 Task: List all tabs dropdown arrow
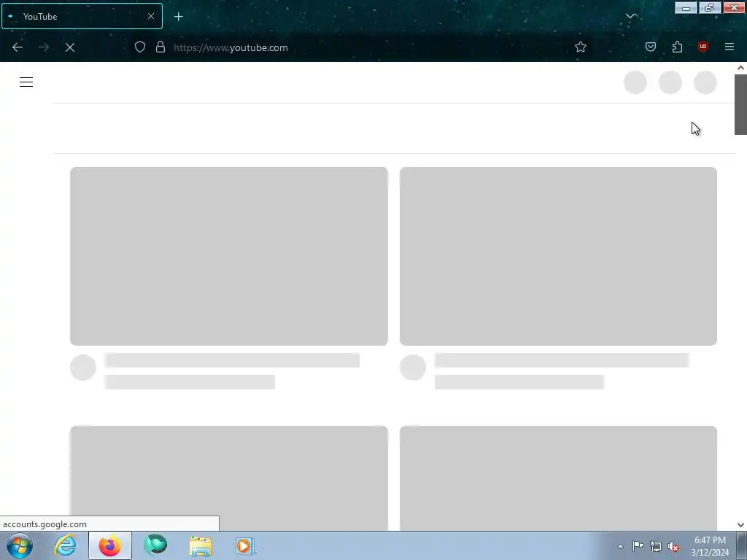tap(630, 16)
